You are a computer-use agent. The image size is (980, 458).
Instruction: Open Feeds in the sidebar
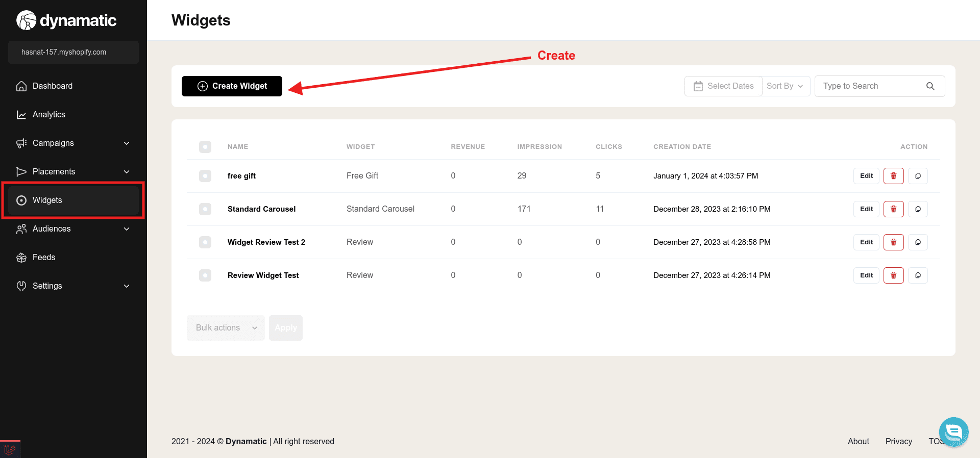point(73,258)
